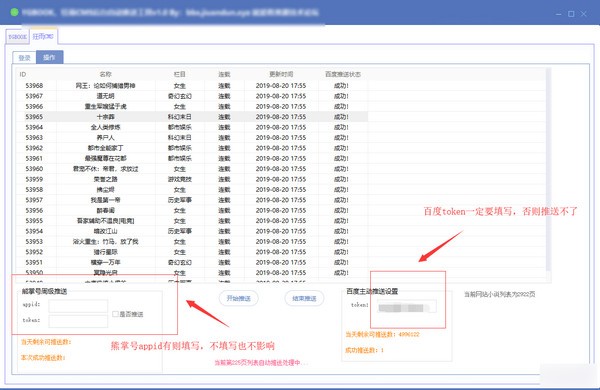
Task: Select the 操作 sub-tab
Action: (x=49, y=57)
